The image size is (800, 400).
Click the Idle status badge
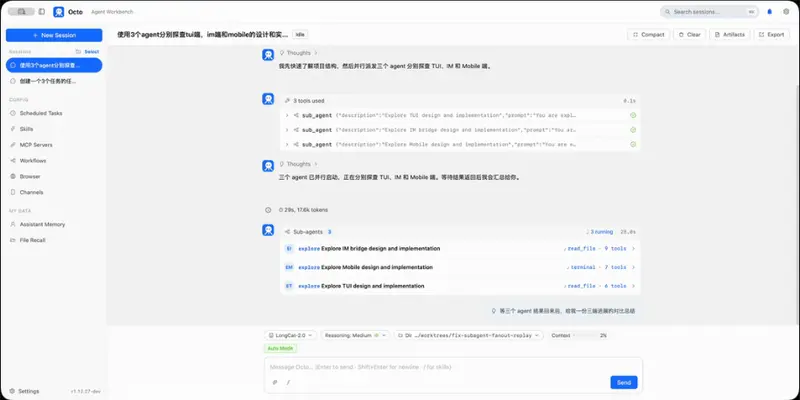coord(300,35)
